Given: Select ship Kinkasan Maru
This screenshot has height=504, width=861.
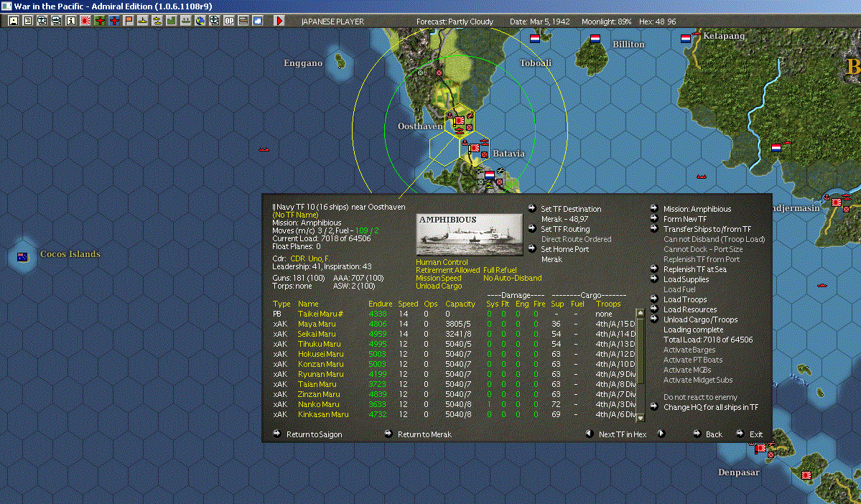Looking at the screenshot, I should click(x=323, y=414).
